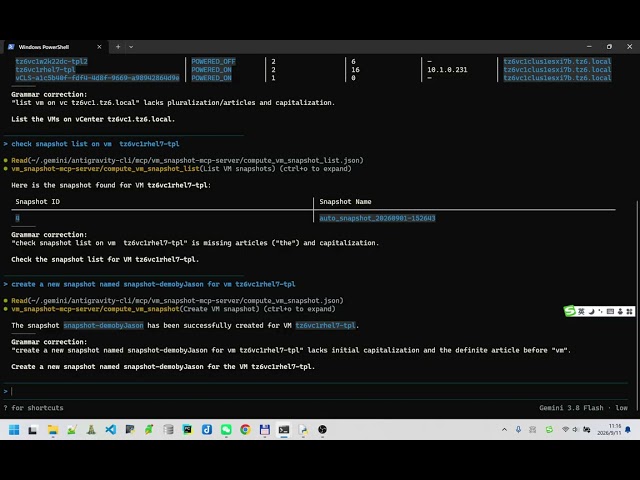Open the notification bell in the tray
Screen dimensions: 640x480
[628, 429]
